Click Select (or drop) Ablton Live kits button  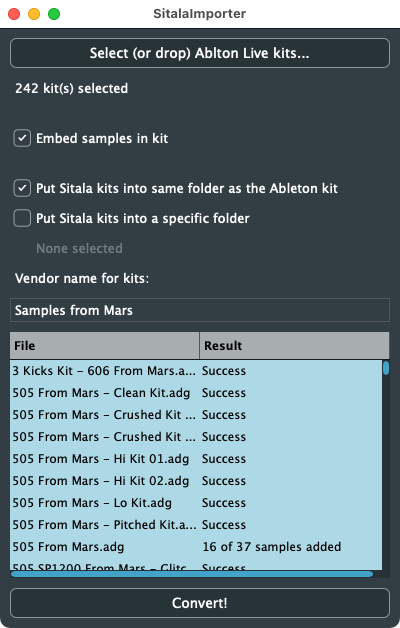coord(200,53)
